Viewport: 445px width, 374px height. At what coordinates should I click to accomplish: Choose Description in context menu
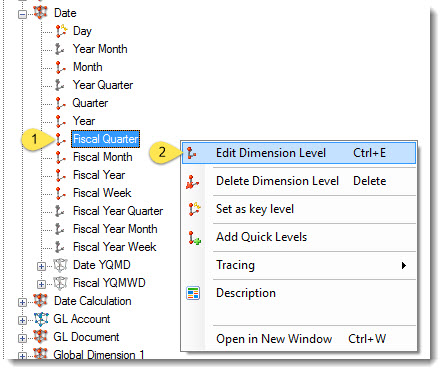click(299, 293)
